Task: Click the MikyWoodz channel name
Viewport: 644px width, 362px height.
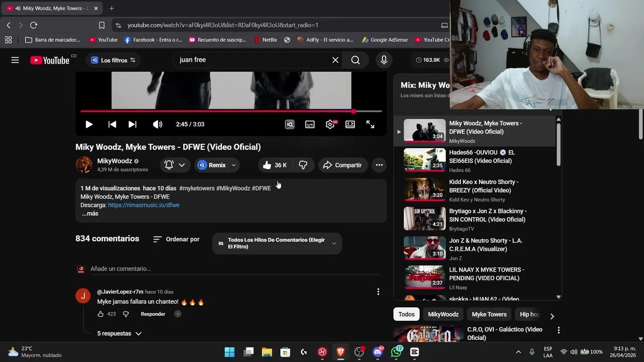Action: tap(115, 161)
